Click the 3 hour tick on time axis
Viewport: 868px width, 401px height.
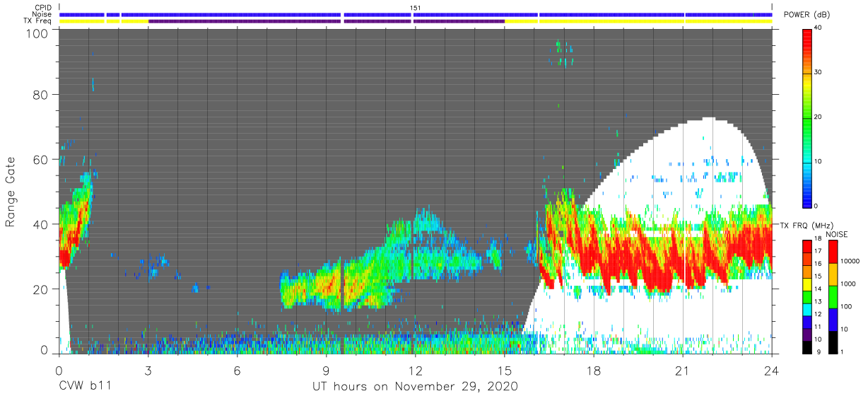coord(148,370)
